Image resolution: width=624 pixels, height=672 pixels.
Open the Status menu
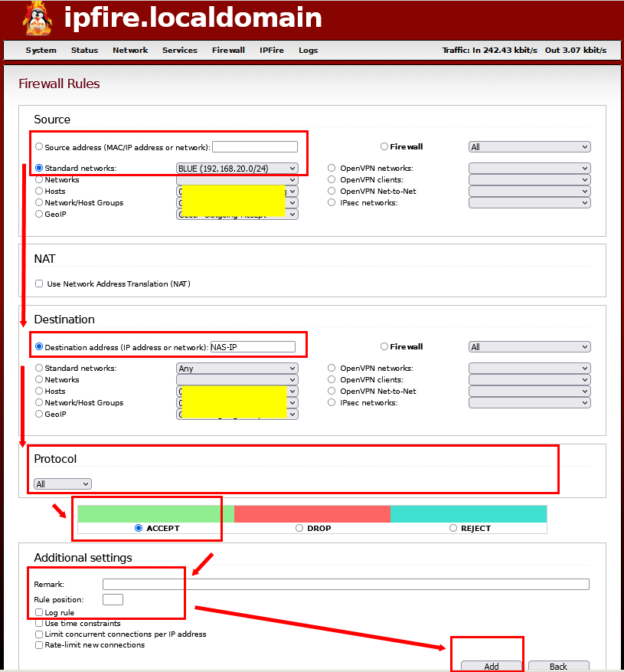(x=84, y=50)
